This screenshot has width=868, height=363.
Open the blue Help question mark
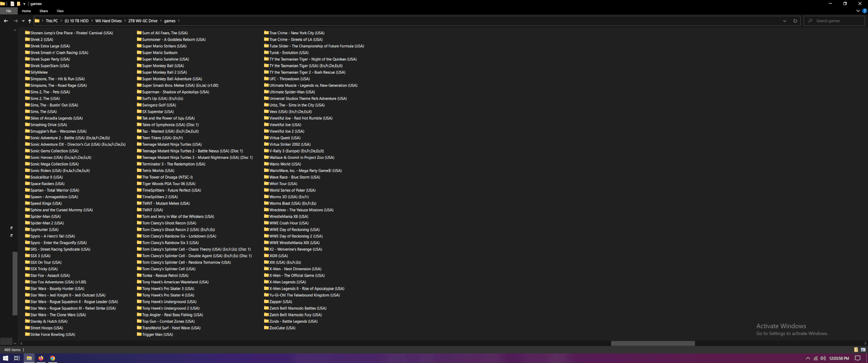click(x=865, y=11)
